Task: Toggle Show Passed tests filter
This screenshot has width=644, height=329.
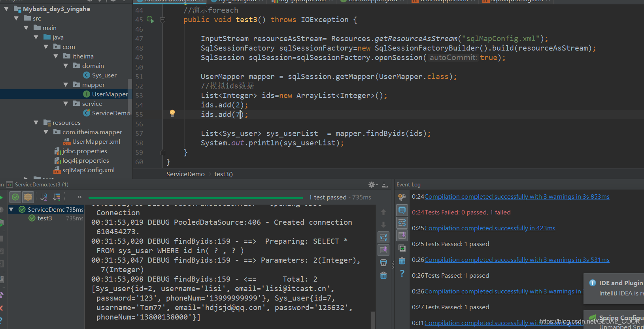Action: pos(15,197)
